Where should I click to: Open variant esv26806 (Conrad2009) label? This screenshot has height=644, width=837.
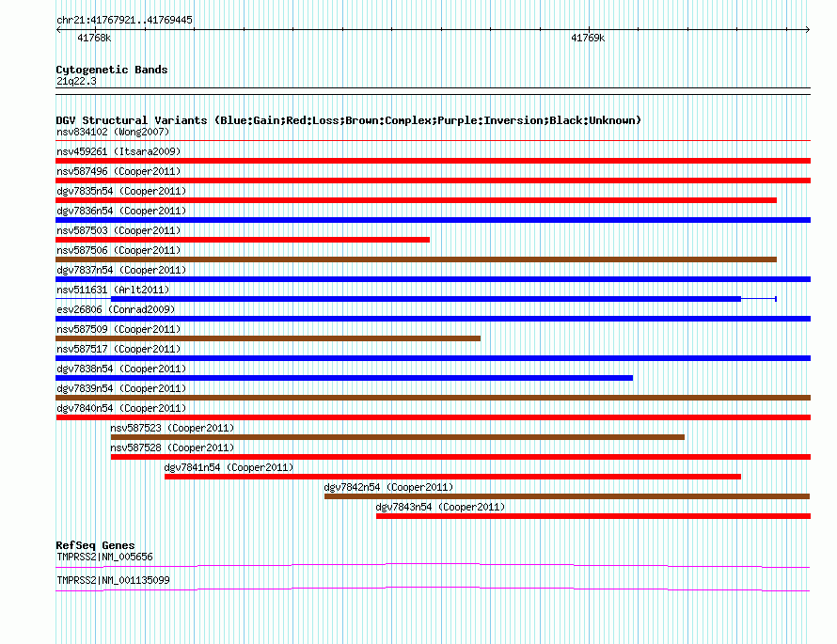click(116, 309)
